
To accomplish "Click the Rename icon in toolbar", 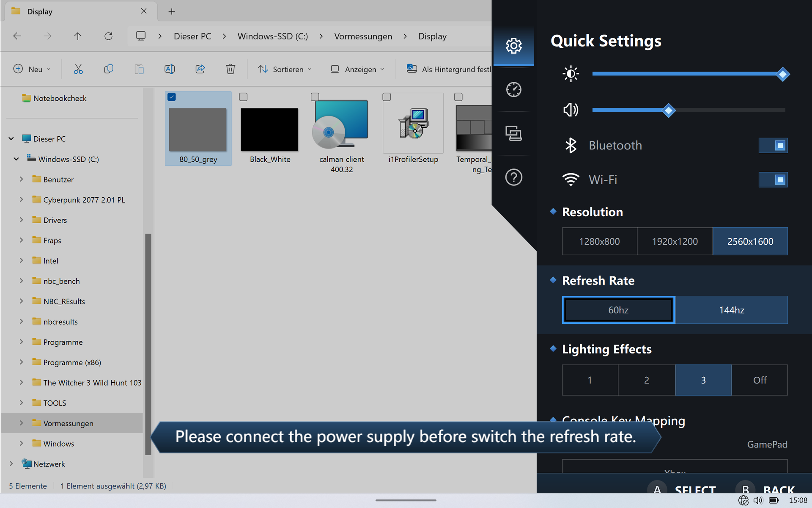I will point(170,69).
